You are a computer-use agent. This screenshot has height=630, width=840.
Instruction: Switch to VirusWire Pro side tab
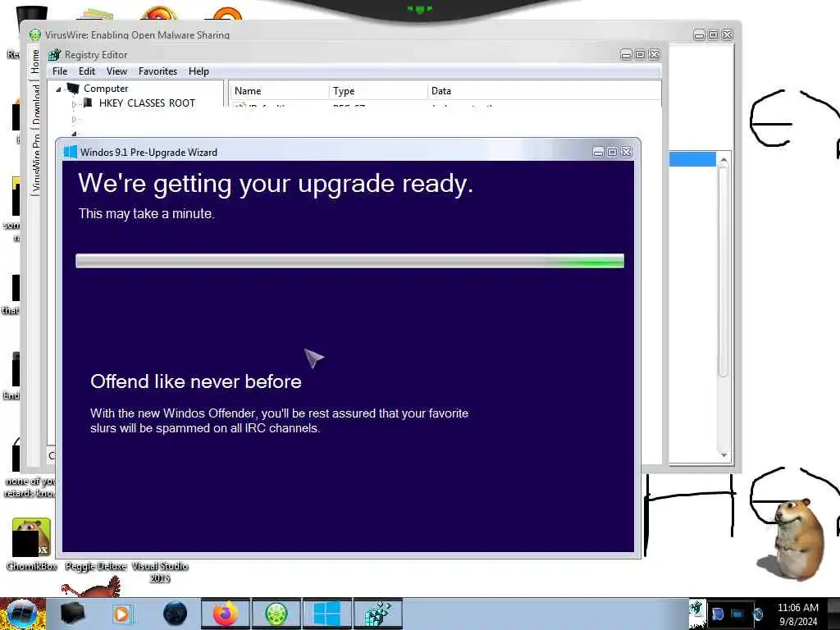(x=35, y=161)
